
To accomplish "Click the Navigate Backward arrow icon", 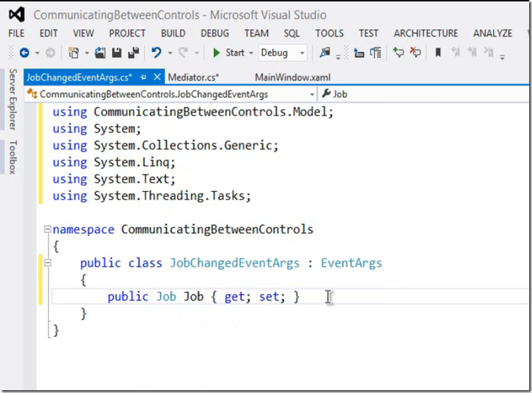I will coord(24,53).
